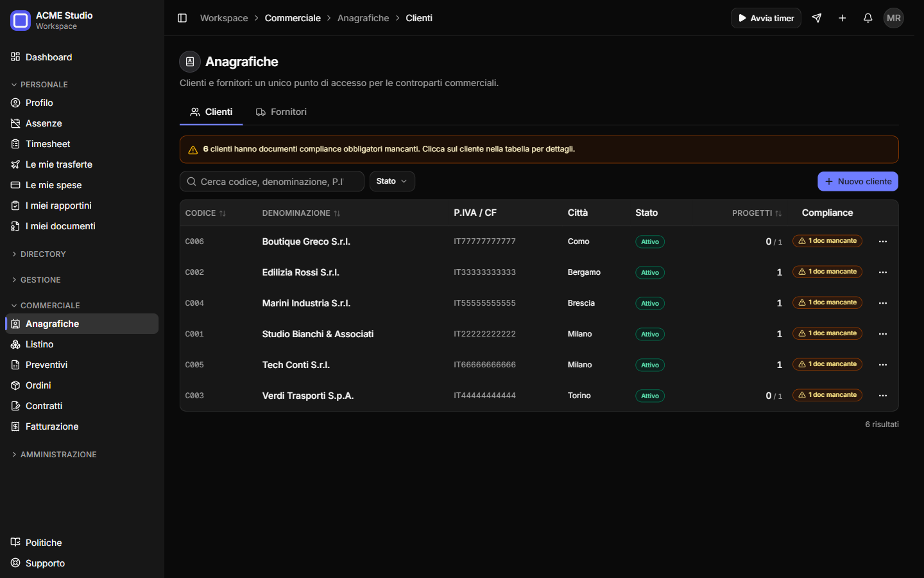Open notifications bell icon
This screenshot has width=924, height=578.
click(x=868, y=18)
